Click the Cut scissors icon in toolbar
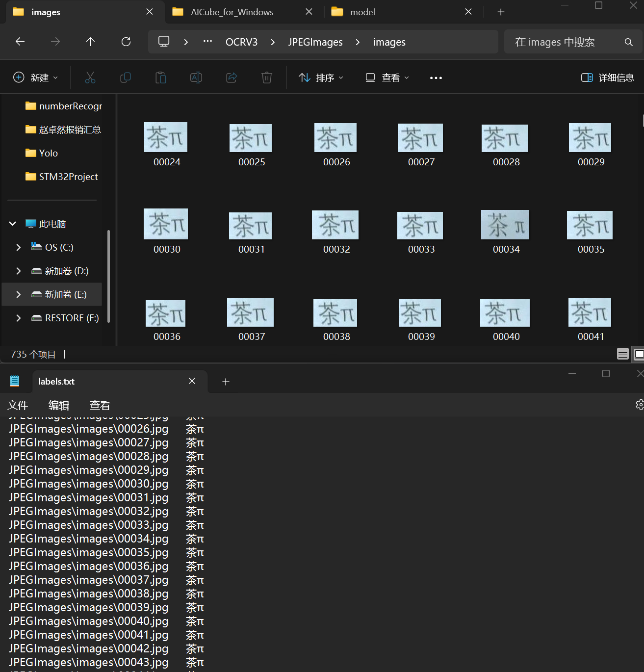The height and width of the screenshot is (672, 644). [x=90, y=78]
